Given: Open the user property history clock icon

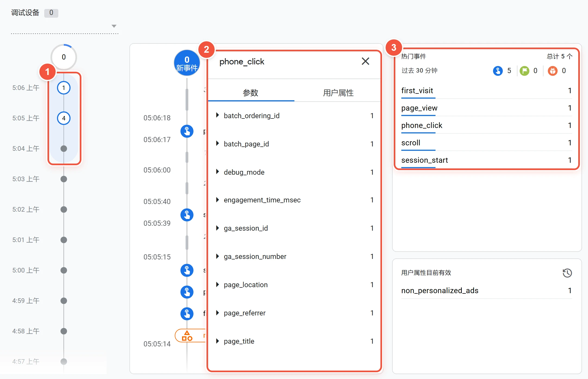Looking at the screenshot, I should tap(567, 273).
